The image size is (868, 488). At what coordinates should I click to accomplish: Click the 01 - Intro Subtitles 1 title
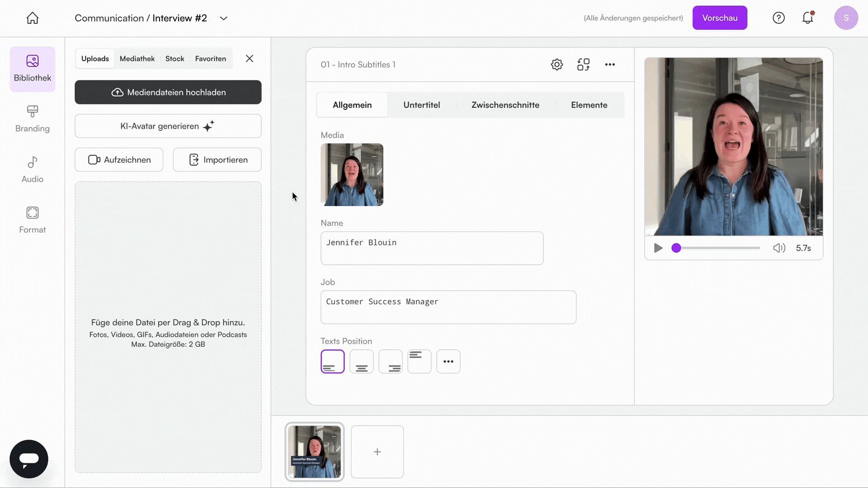358,65
